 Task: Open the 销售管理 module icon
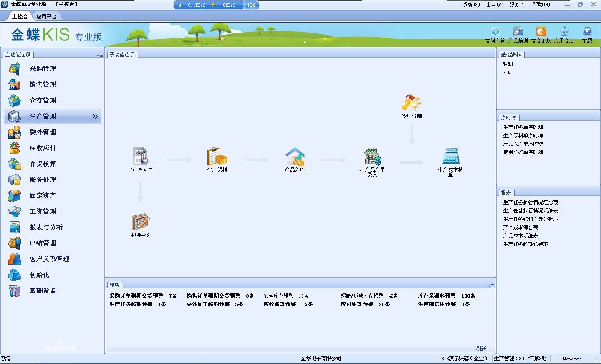tap(15, 85)
